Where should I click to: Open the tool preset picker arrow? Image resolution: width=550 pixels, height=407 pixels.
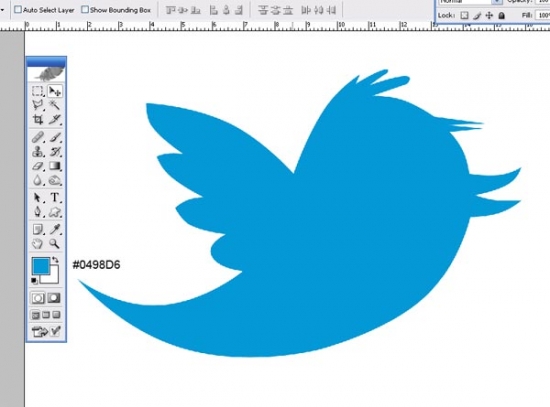[2, 10]
